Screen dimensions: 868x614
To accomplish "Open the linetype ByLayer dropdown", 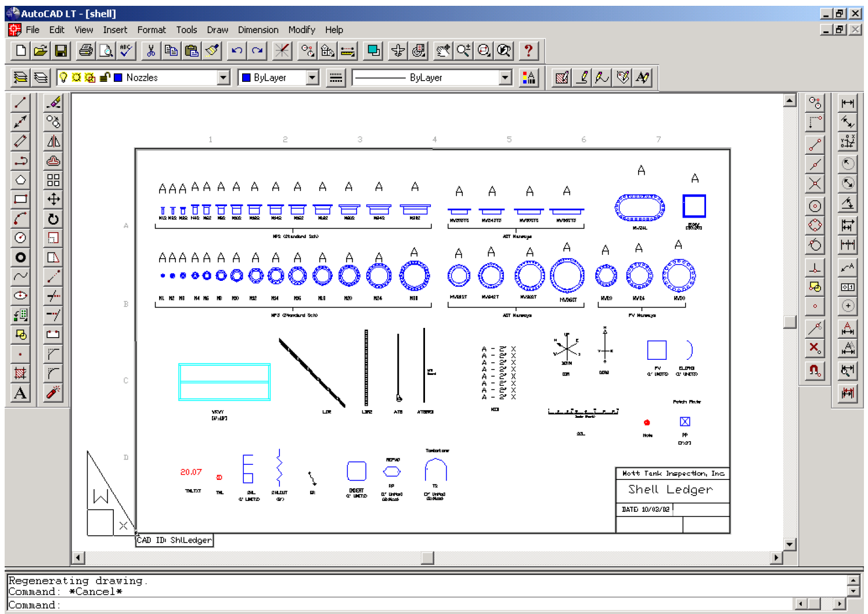I will click(x=505, y=77).
